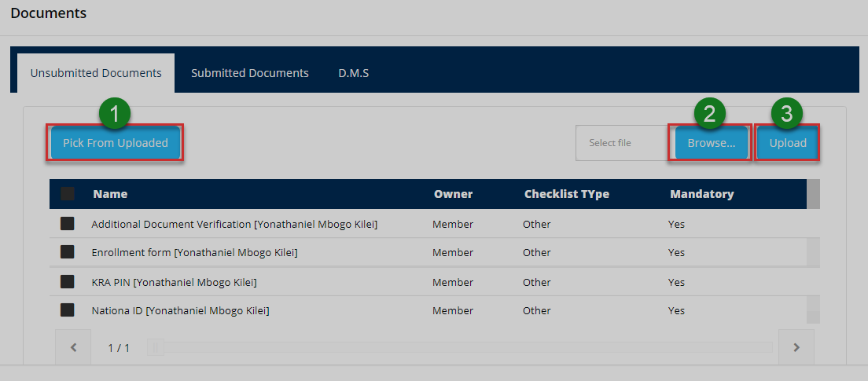Tick the KRA PIN document checkbox
The image size is (868, 381).
point(68,281)
